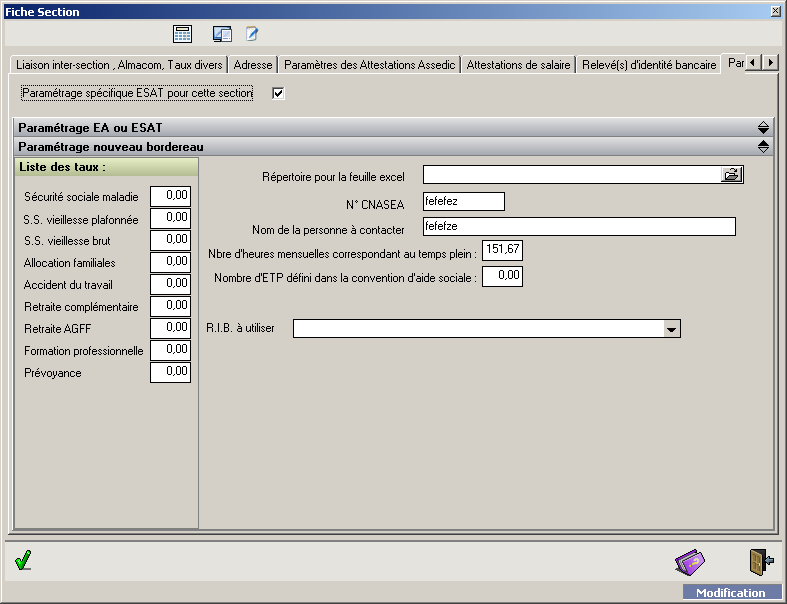Open the Attestations de salaire tab

coord(518,65)
